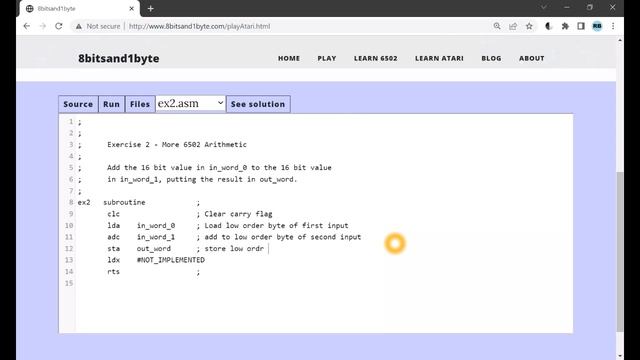Click the '; store low ordr' comment
This screenshot has width=640, height=360.
[230, 249]
